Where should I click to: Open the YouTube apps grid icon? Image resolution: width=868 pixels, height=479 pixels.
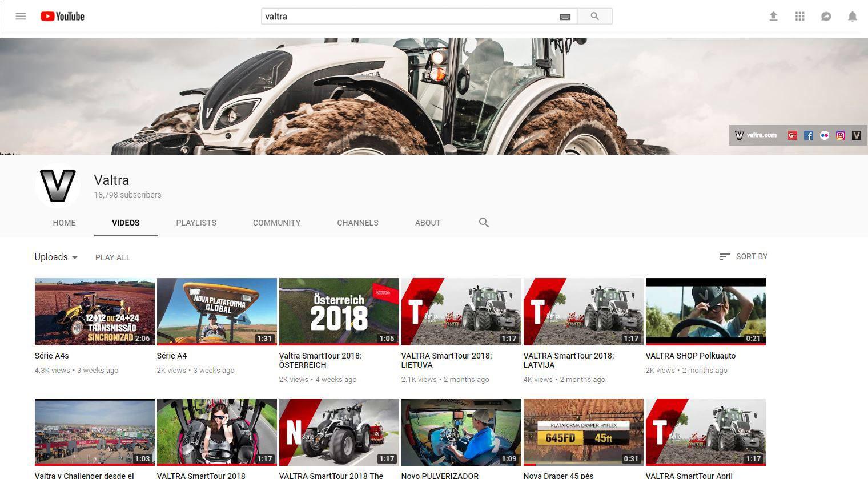[x=799, y=16]
